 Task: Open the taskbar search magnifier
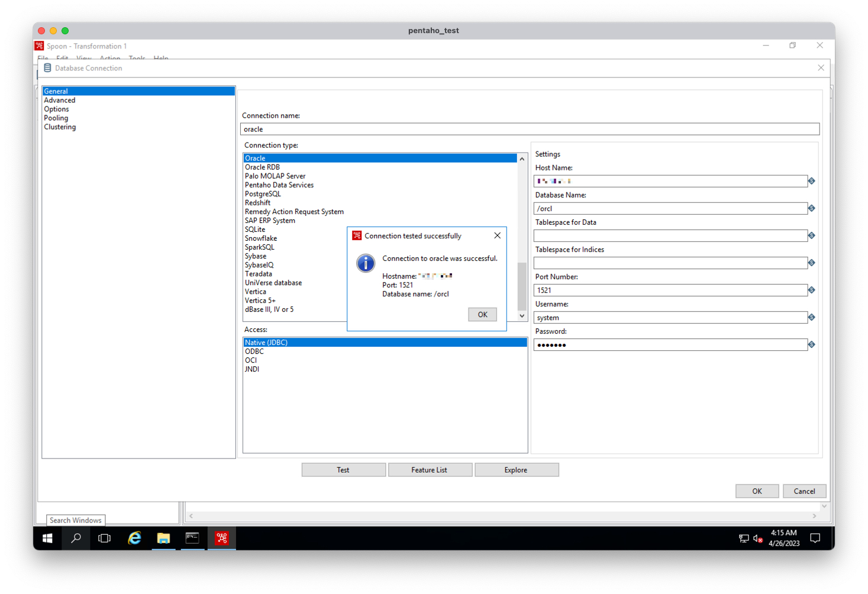click(x=76, y=538)
